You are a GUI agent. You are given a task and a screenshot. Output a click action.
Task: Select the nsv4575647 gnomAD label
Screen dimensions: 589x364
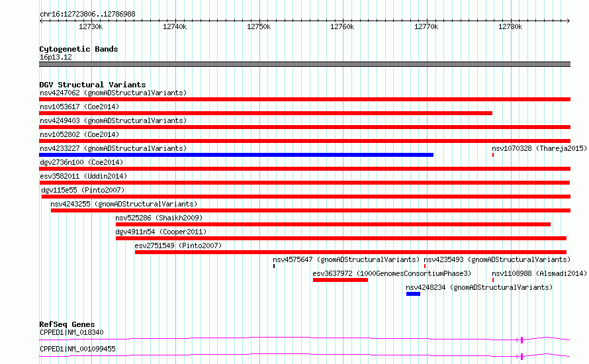point(346,259)
